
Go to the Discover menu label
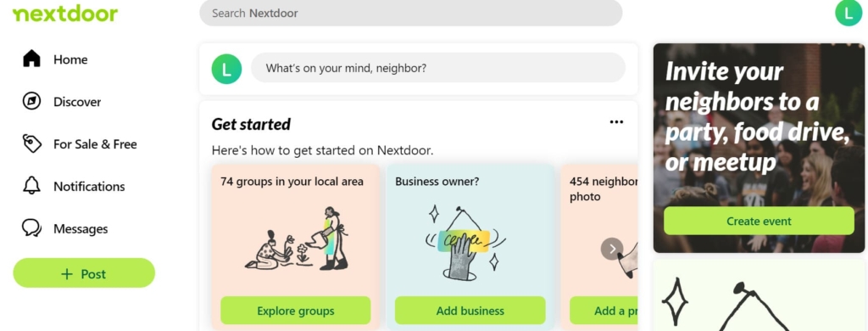[77, 102]
